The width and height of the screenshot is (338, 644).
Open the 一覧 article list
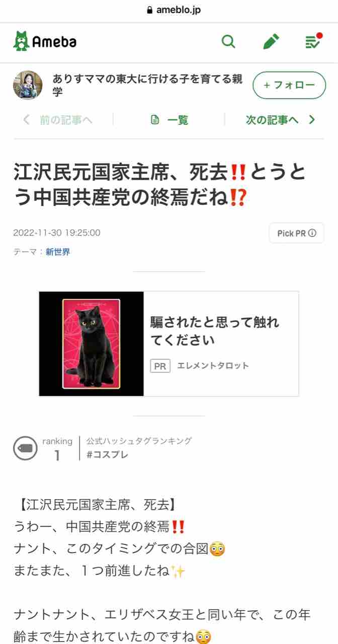point(169,120)
